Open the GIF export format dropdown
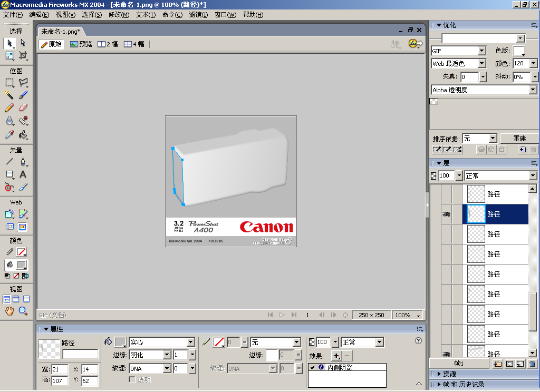 coord(482,51)
